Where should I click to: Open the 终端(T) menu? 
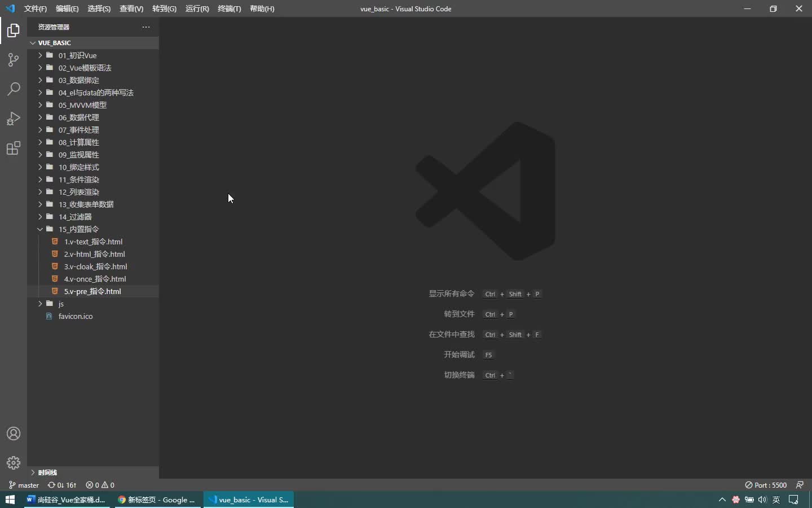click(230, 8)
